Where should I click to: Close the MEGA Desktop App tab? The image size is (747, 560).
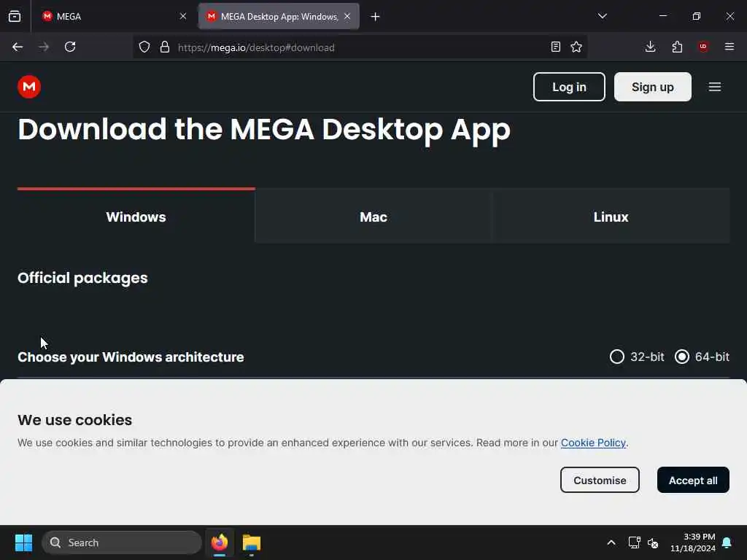click(347, 16)
